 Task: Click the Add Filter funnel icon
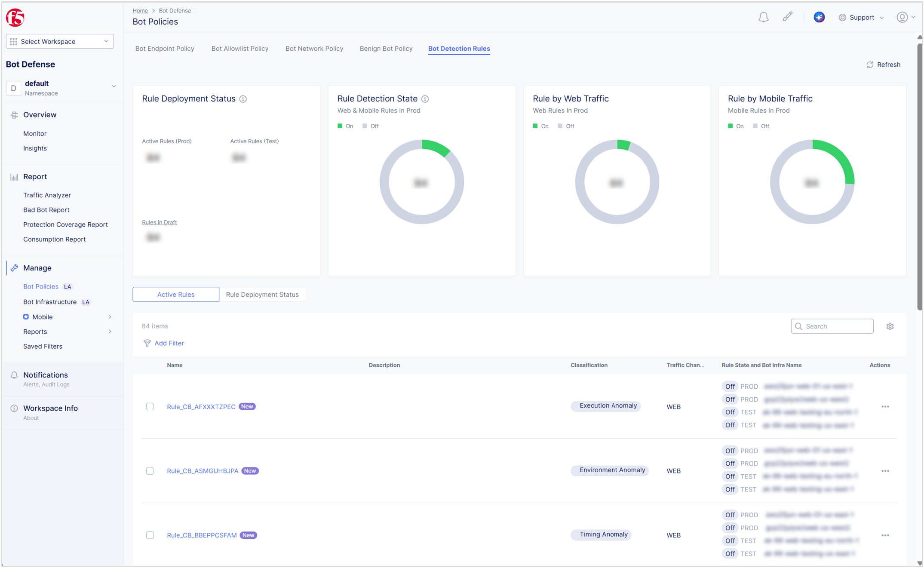(x=147, y=343)
